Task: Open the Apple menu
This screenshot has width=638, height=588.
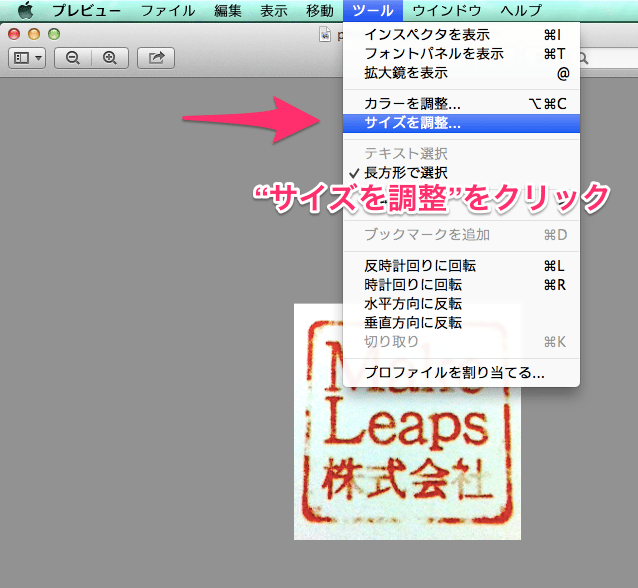Action: pyautogui.click(x=26, y=10)
